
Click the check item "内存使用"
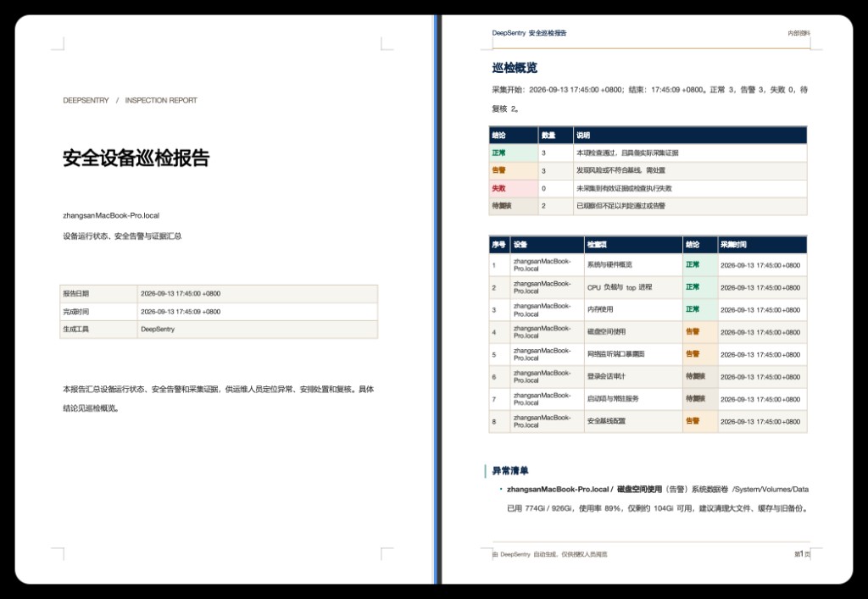[600, 310]
